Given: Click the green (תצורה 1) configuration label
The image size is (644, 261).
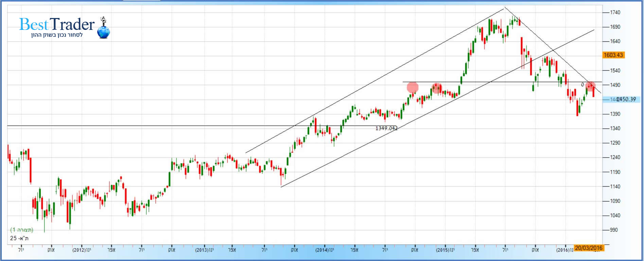Looking at the screenshot, I should click(x=22, y=230).
